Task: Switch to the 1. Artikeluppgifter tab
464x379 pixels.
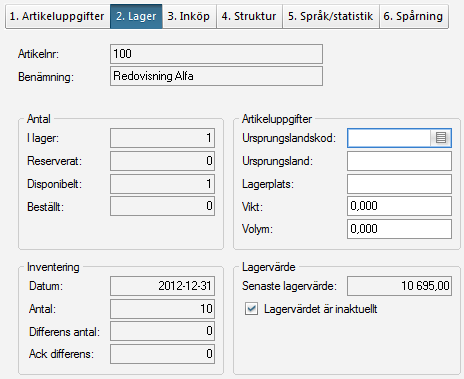Action: [57, 16]
